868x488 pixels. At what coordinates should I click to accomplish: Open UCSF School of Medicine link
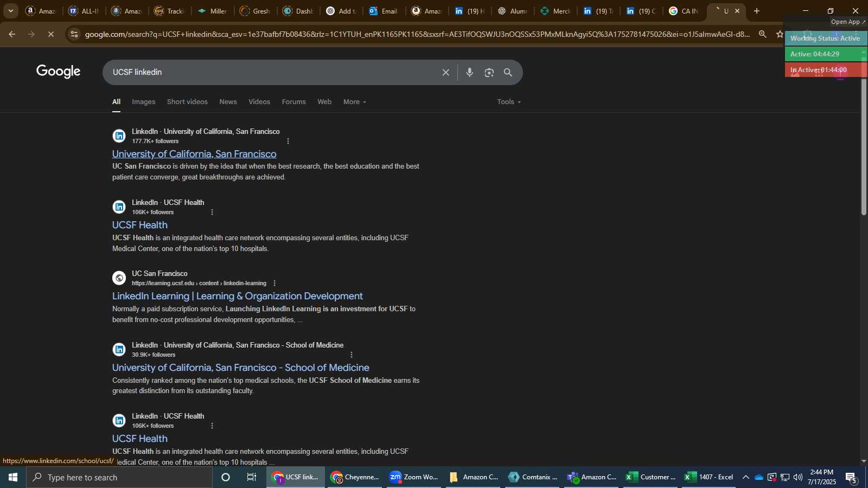coord(241,368)
